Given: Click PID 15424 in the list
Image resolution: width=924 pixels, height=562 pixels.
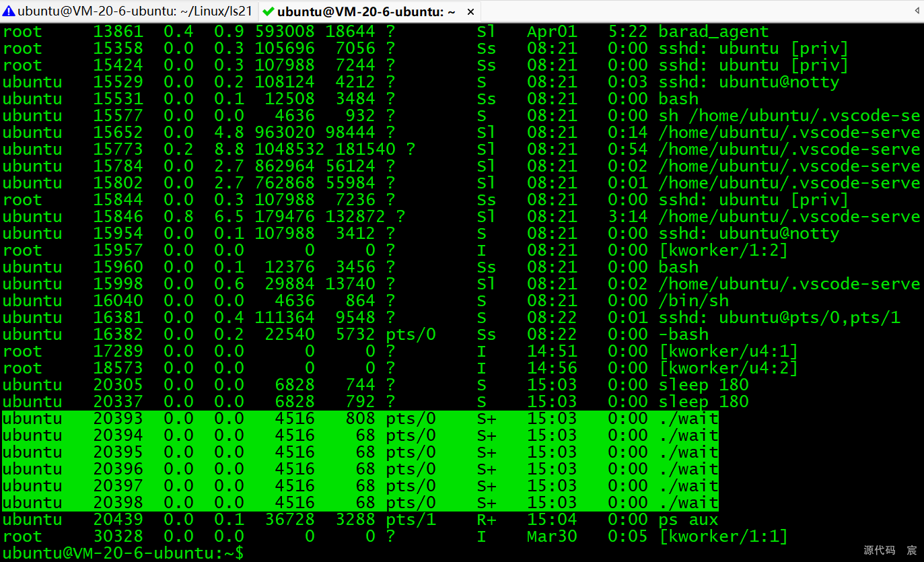Looking at the screenshot, I should tap(118, 65).
